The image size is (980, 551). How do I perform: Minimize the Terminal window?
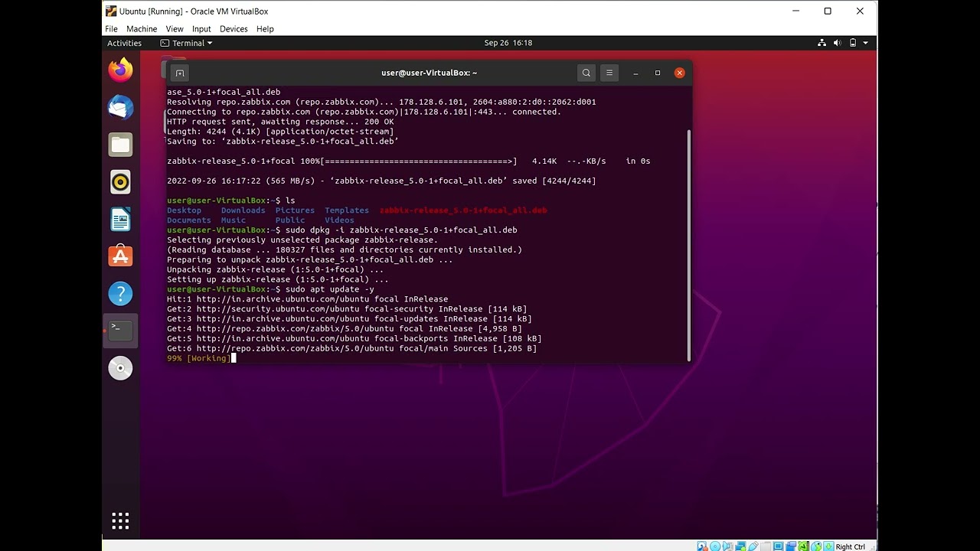[635, 73]
